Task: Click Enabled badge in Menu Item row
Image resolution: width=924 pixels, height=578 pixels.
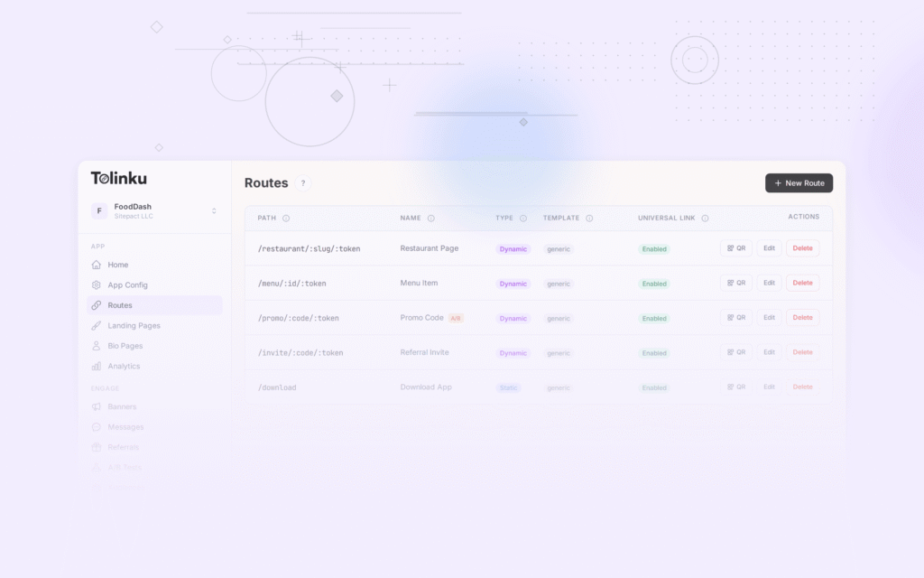Action: 654,284
